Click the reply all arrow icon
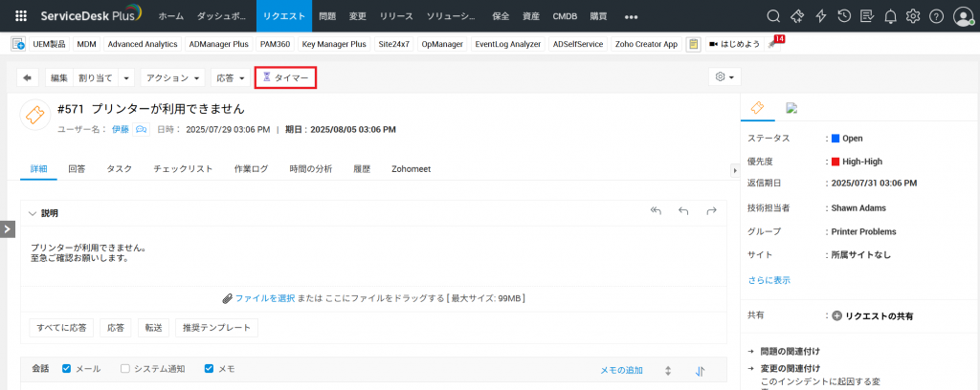This screenshot has width=980, height=390. click(x=656, y=211)
